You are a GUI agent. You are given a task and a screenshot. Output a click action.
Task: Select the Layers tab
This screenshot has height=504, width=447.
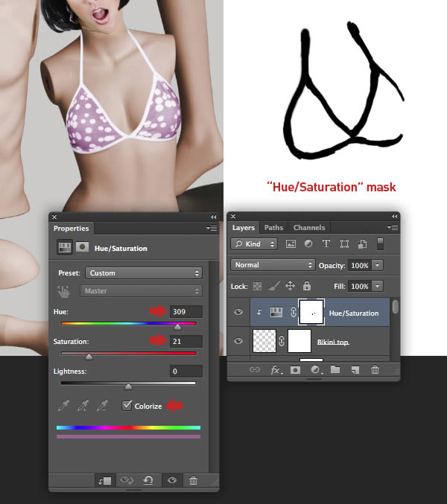(x=244, y=228)
